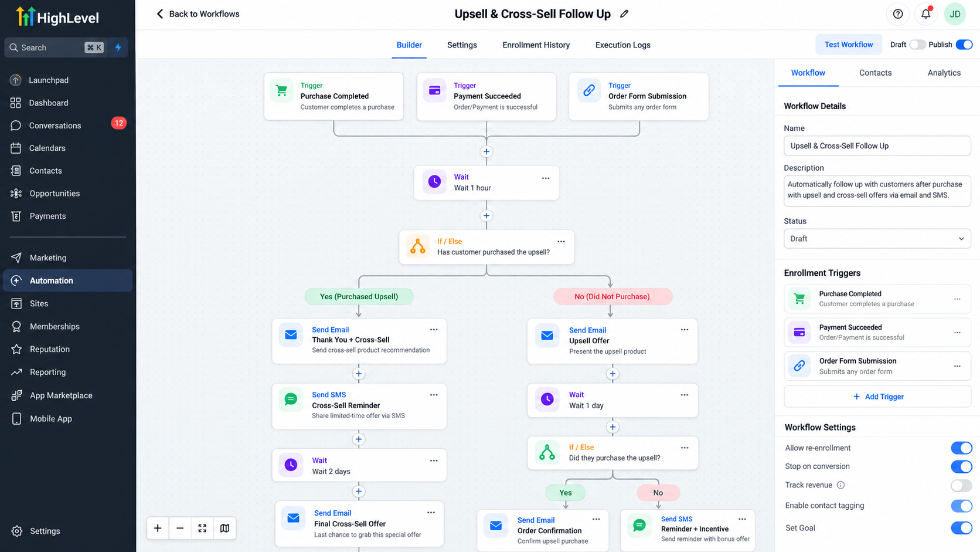Click Add Trigger button
Image resolution: width=980 pixels, height=552 pixels.
pyautogui.click(x=877, y=397)
